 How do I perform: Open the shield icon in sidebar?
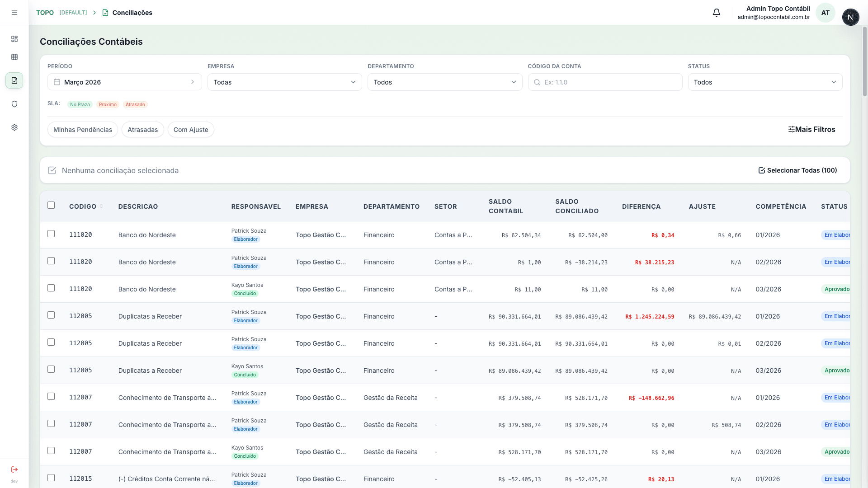[x=14, y=104]
